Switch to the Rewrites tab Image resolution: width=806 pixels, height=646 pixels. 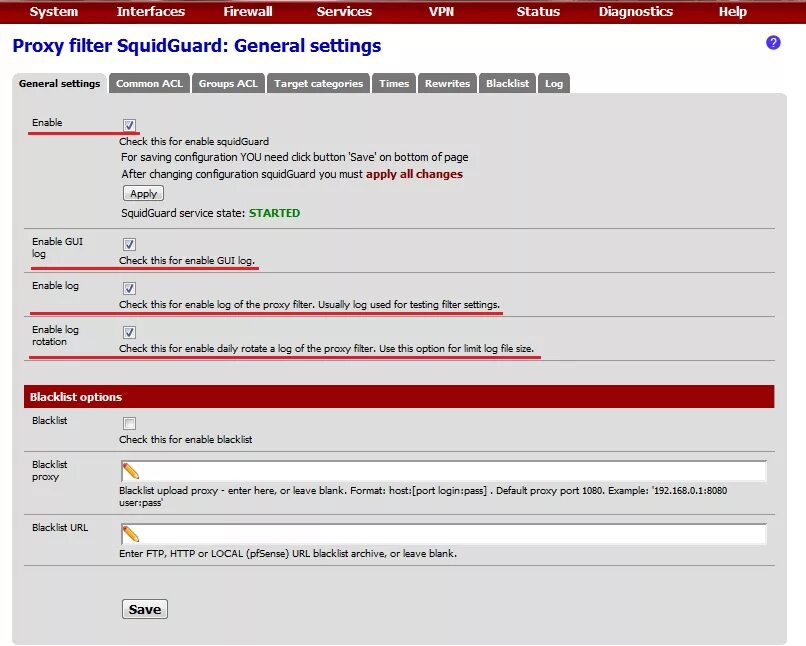click(x=447, y=83)
